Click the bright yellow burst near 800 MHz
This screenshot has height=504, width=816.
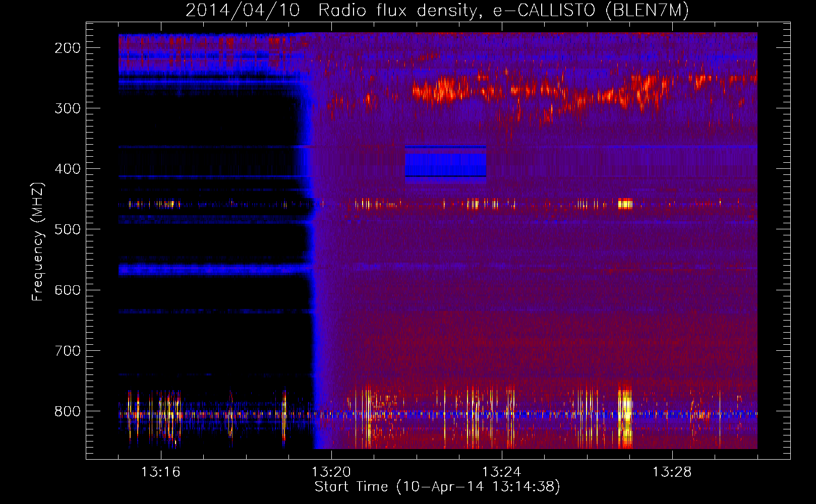coord(625,418)
